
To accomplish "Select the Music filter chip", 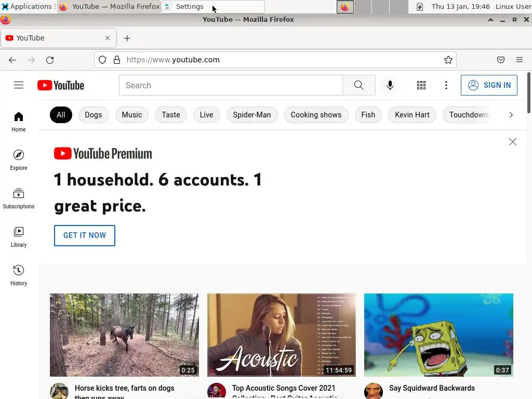I will tap(131, 115).
